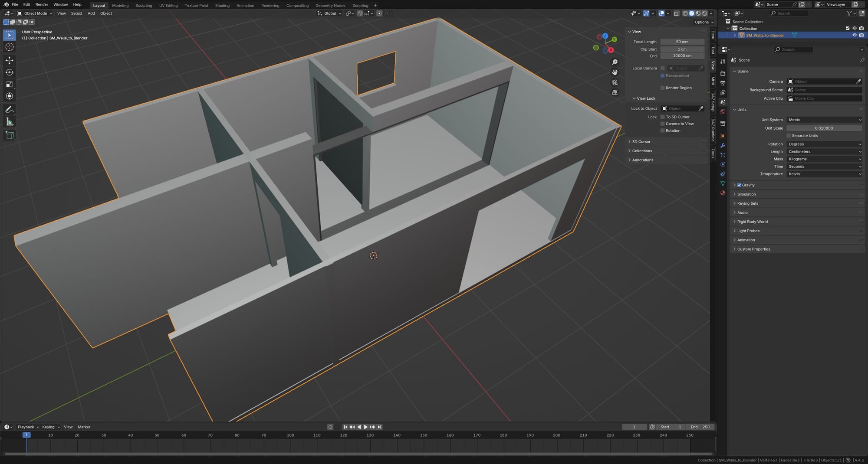Open the Geometry Nodes workspace tab
The image size is (868, 464).
pos(330,6)
